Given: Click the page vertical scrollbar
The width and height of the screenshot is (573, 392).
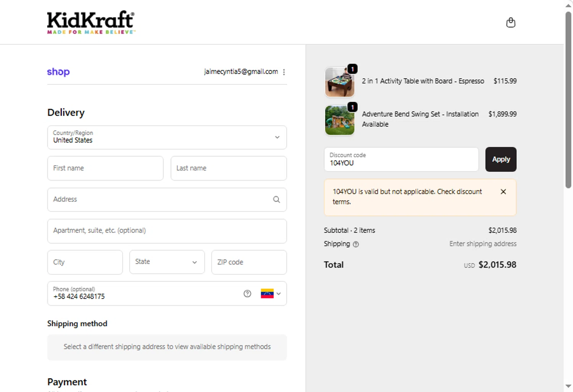Looking at the screenshot, I should click(568, 99).
